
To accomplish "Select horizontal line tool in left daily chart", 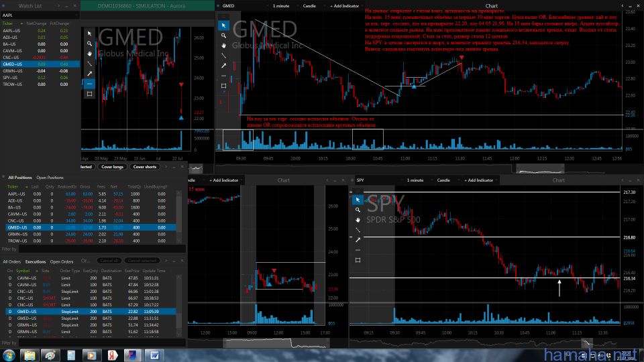I will [x=89, y=84].
